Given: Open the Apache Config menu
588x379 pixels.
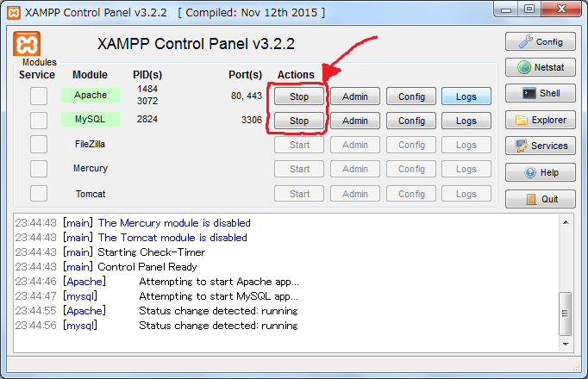Looking at the screenshot, I should 411,96.
